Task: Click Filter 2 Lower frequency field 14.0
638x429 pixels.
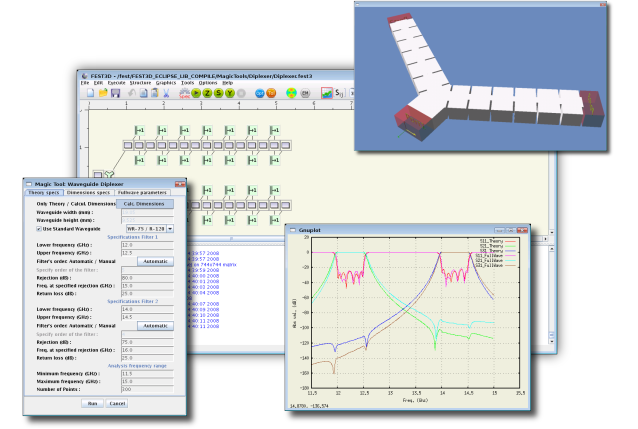Action: (x=147, y=309)
